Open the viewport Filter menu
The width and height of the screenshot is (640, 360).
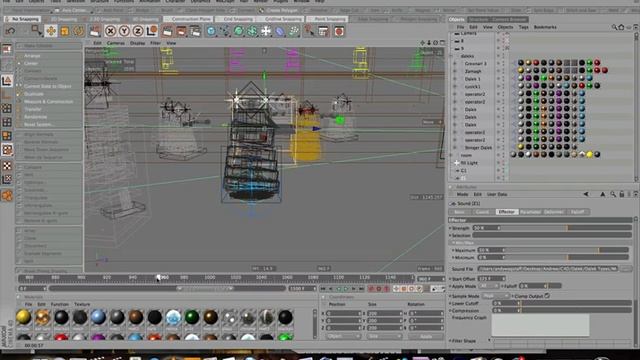[155, 43]
